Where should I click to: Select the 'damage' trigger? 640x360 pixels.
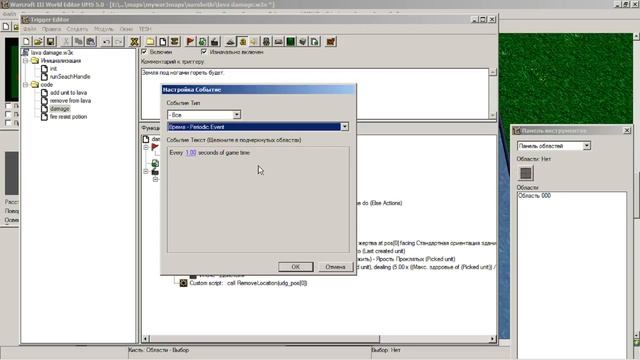(x=60, y=109)
